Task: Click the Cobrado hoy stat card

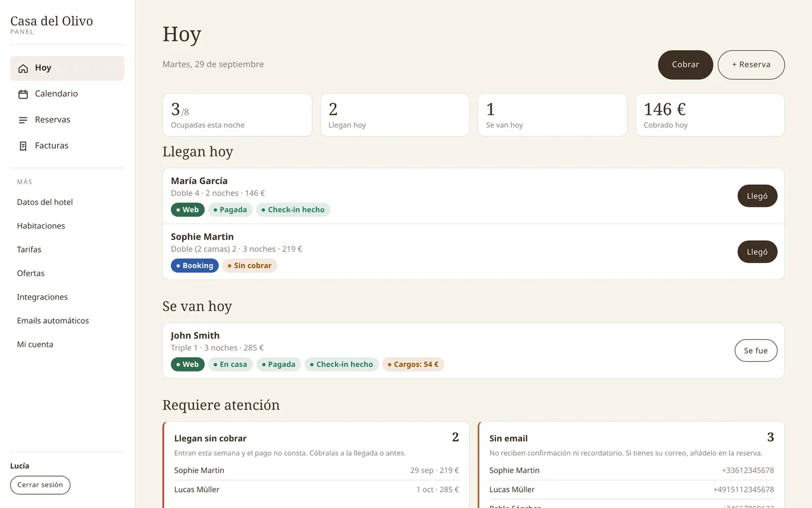Action: tap(710, 115)
